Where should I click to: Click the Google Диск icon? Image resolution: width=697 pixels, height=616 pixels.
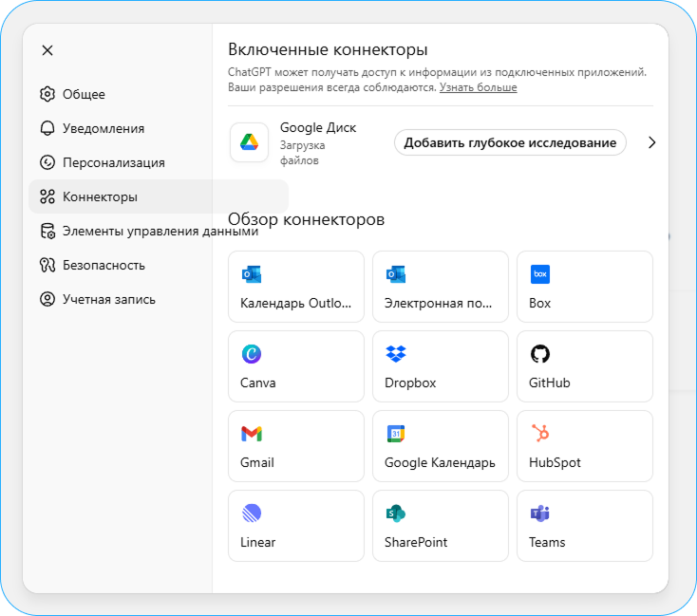(x=250, y=142)
